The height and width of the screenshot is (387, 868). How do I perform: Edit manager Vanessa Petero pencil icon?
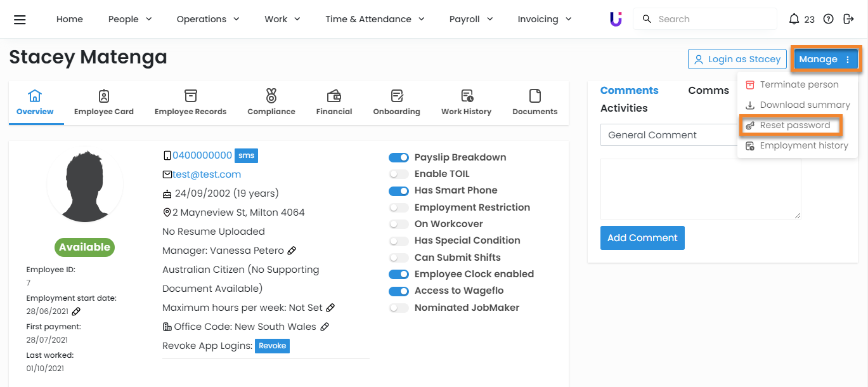[292, 251]
